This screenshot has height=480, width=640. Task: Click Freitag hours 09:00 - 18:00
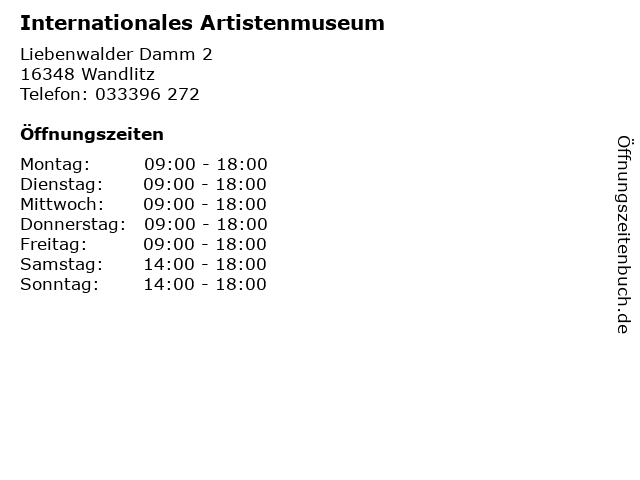pyautogui.click(x=205, y=244)
